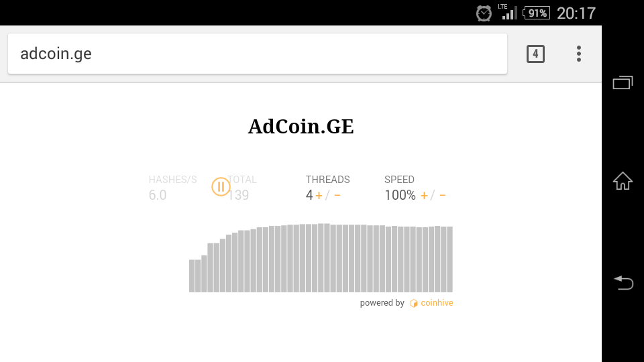Open the browser tab switcher showing 4
The width and height of the screenshot is (644, 362).
tap(535, 54)
